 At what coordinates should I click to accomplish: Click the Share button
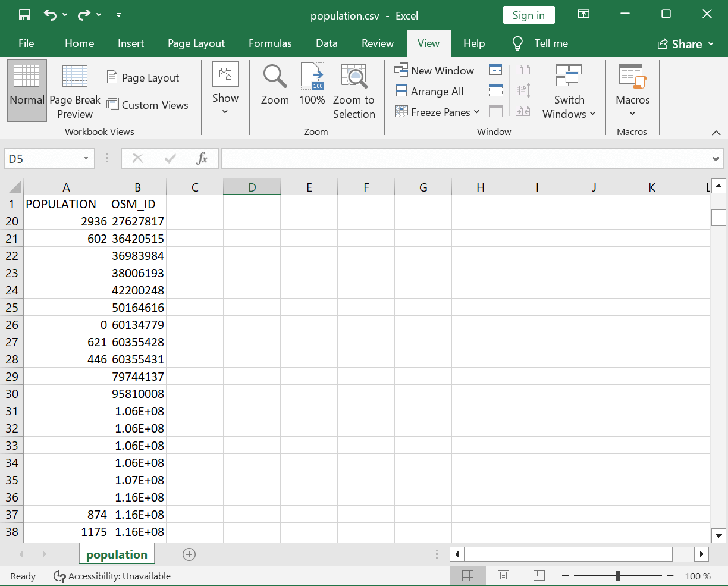pyautogui.click(x=685, y=44)
